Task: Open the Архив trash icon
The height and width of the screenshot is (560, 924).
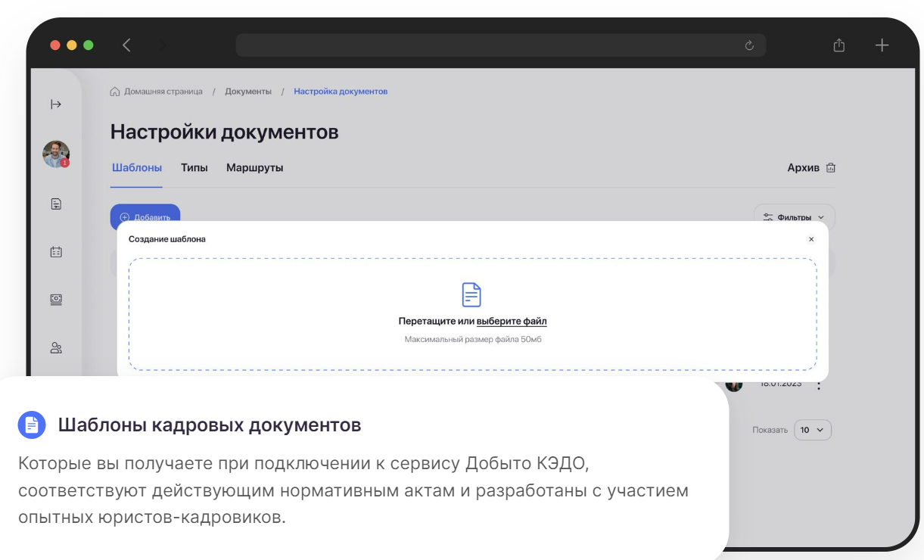Action: 830,167
